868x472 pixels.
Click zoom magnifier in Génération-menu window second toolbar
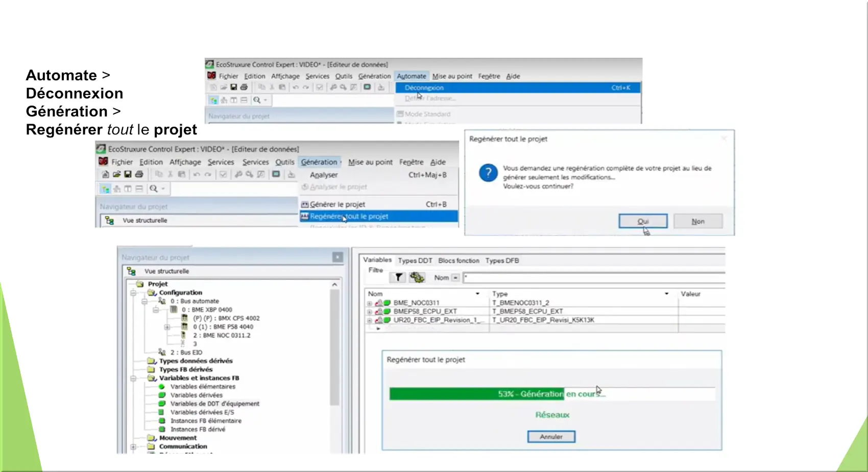153,189
